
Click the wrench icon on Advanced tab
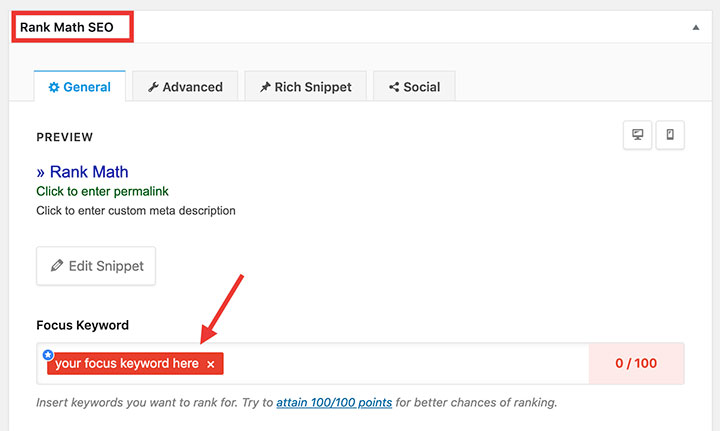[153, 87]
